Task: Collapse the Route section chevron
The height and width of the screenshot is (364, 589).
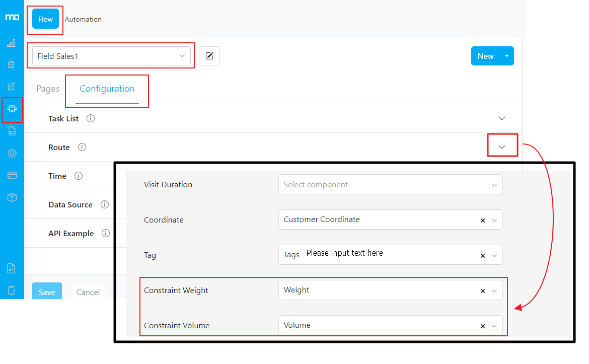Action: coord(502,146)
